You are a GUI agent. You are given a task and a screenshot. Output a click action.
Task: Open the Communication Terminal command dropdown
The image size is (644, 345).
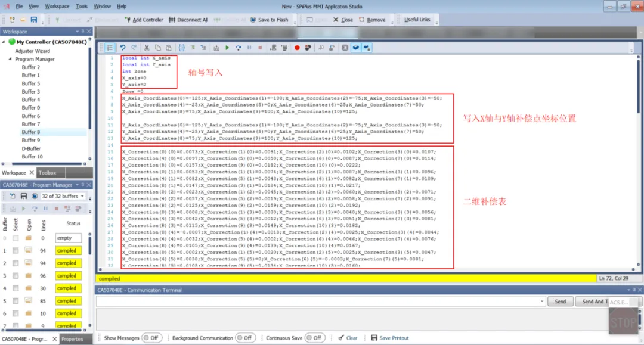coord(542,302)
